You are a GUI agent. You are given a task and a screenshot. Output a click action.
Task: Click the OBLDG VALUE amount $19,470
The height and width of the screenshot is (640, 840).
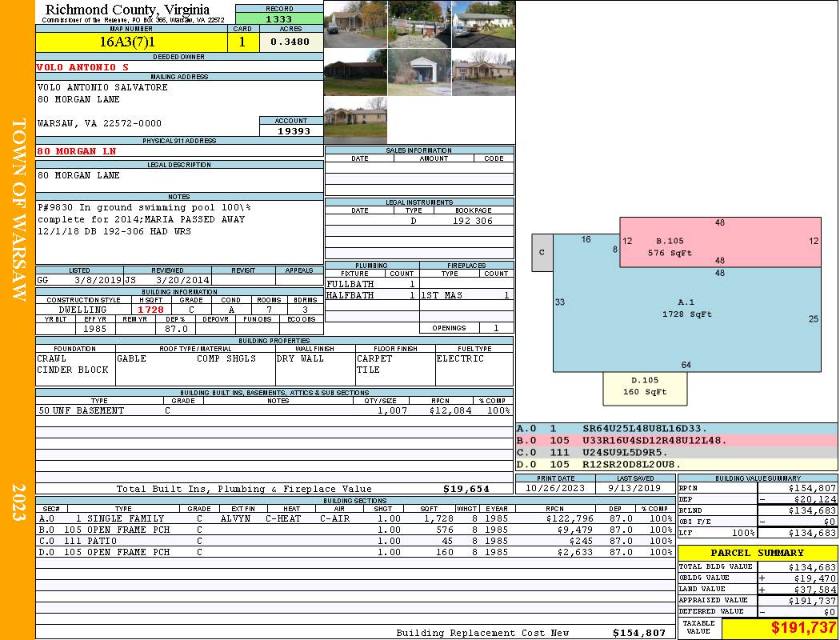815,578
